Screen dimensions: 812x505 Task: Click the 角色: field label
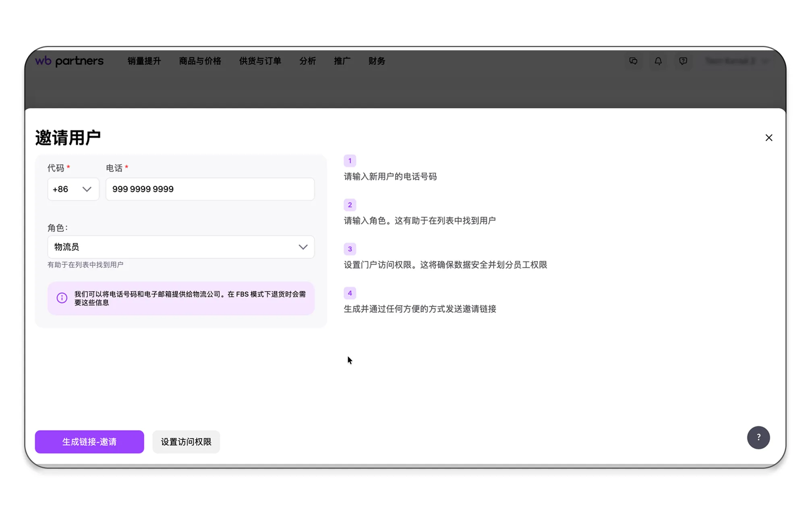pyautogui.click(x=58, y=228)
